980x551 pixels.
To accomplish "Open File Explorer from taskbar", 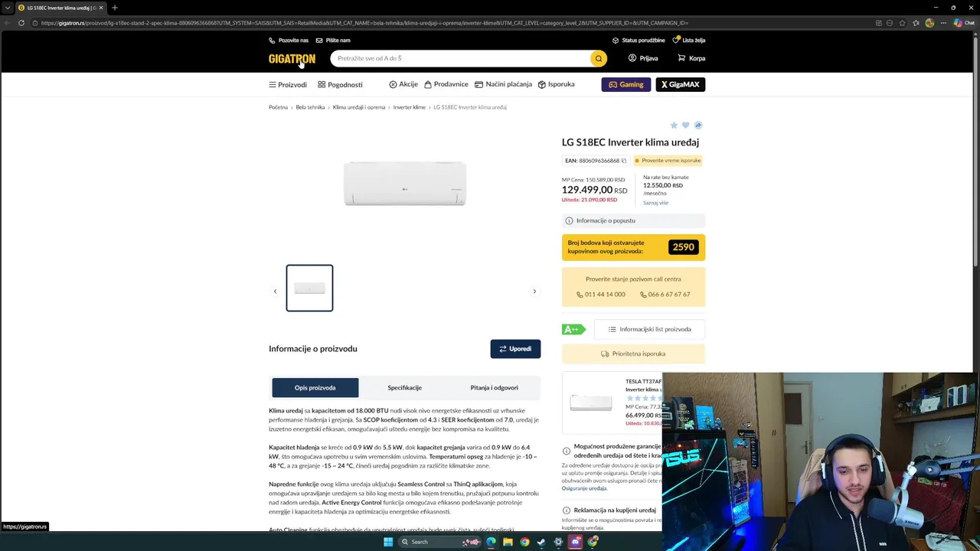I will (508, 542).
